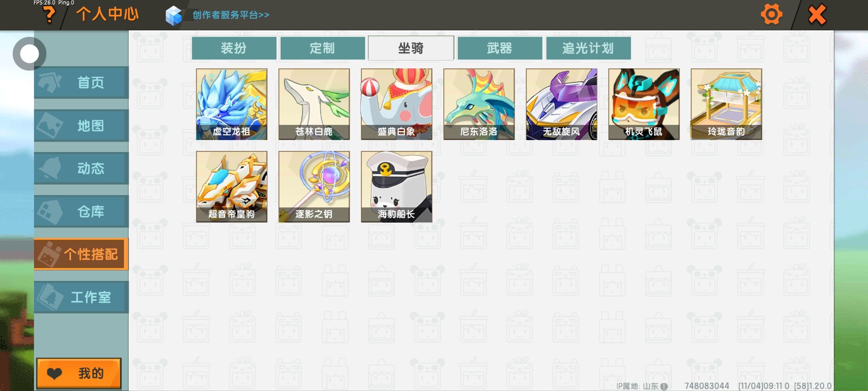Open the 创作者服务平台 link
The height and width of the screenshot is (391, 868).
(x=231, y=15)
